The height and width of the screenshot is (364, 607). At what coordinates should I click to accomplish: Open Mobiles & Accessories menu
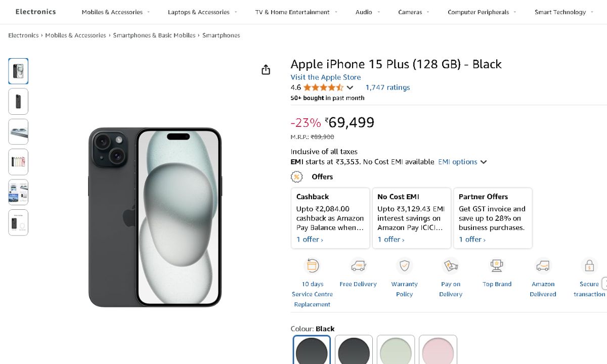(x=116, y=12)
